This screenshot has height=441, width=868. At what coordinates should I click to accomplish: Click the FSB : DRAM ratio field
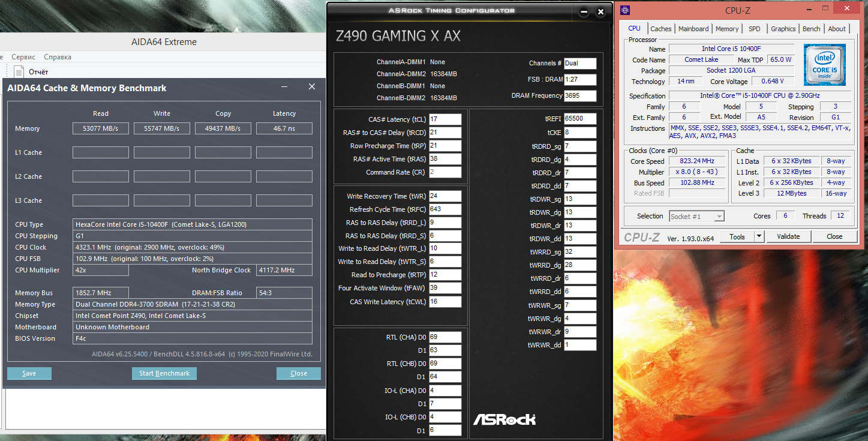tap(580, 79)
